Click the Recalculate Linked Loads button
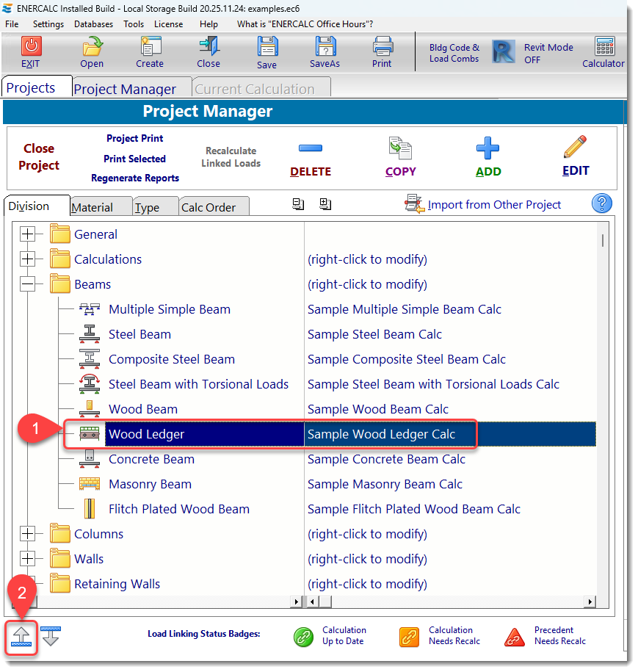This screenshot has width=638, height=672. 231,158
